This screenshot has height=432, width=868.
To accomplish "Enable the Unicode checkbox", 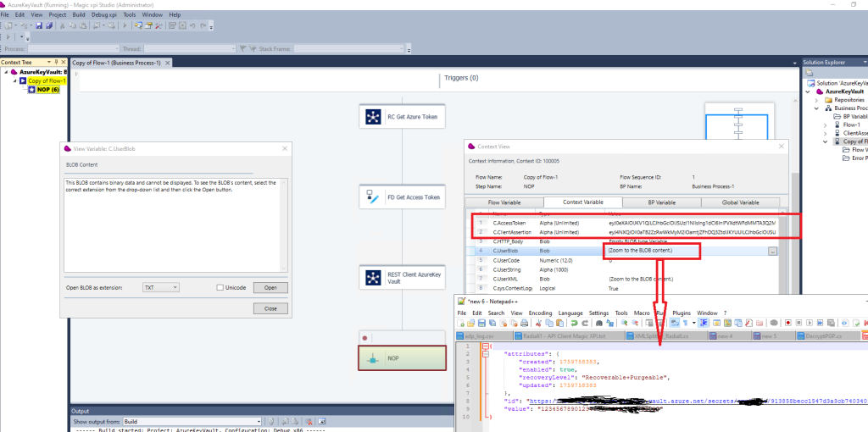I will 220,288.
